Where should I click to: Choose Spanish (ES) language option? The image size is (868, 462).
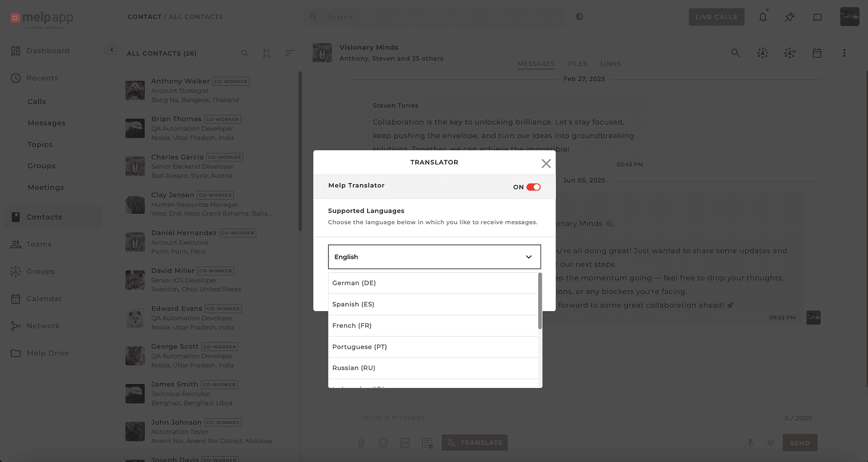pyautogui.click(x=433, y=304)
